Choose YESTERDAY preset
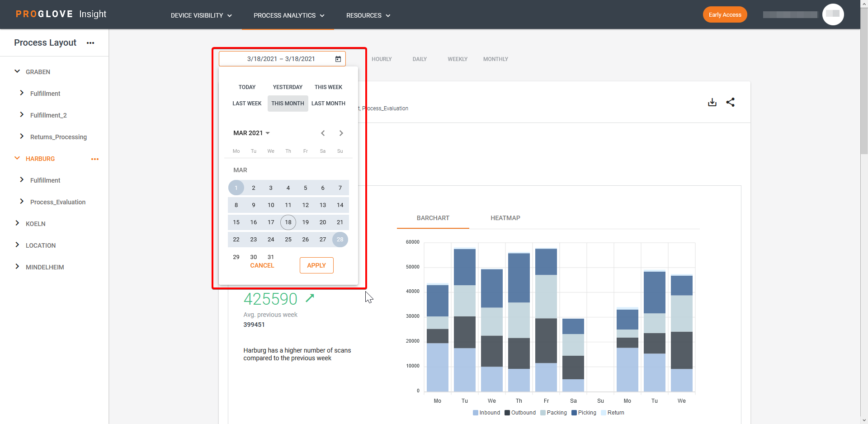 point(288,87)
